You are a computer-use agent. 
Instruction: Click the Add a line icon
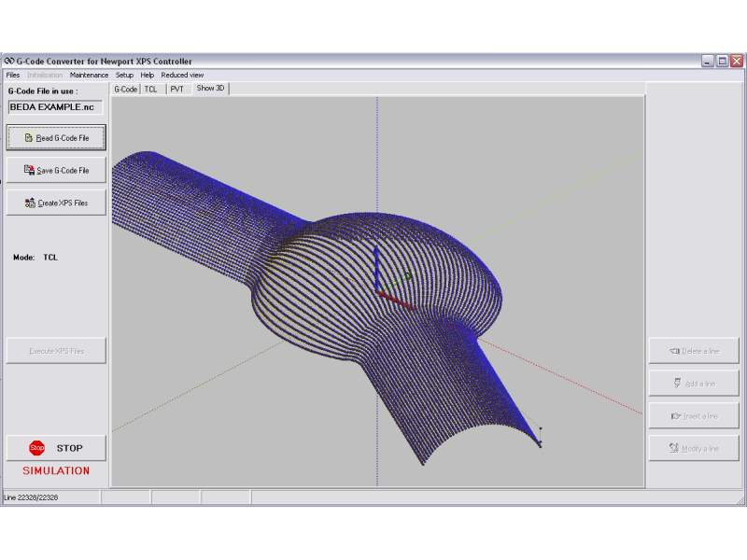[x=677, y=384]
